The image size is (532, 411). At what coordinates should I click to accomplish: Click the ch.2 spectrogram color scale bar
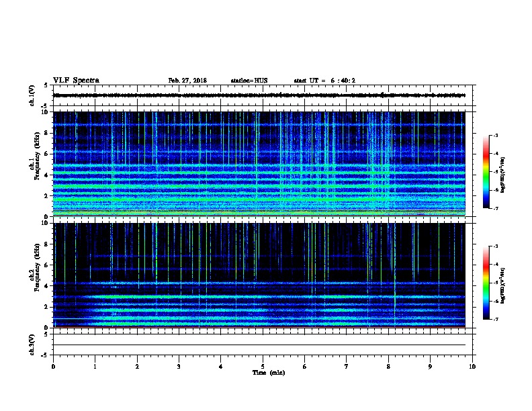click(x=486, y=283)
